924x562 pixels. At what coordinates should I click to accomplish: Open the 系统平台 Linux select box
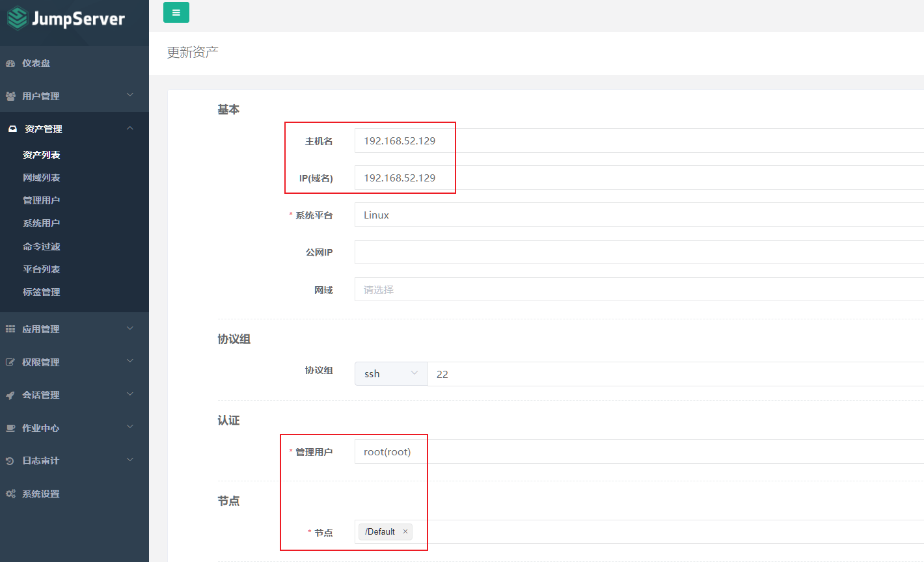(639, 215)
